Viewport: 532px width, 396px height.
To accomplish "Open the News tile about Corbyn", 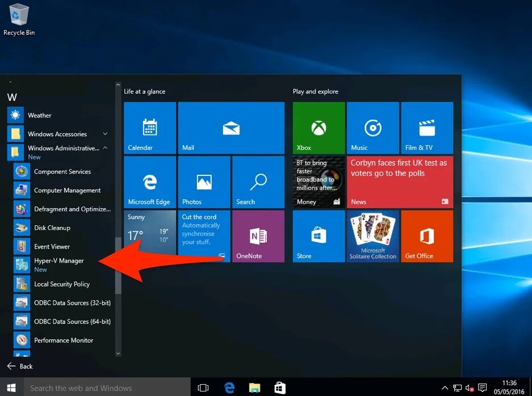I will click(x=400, y=182).
